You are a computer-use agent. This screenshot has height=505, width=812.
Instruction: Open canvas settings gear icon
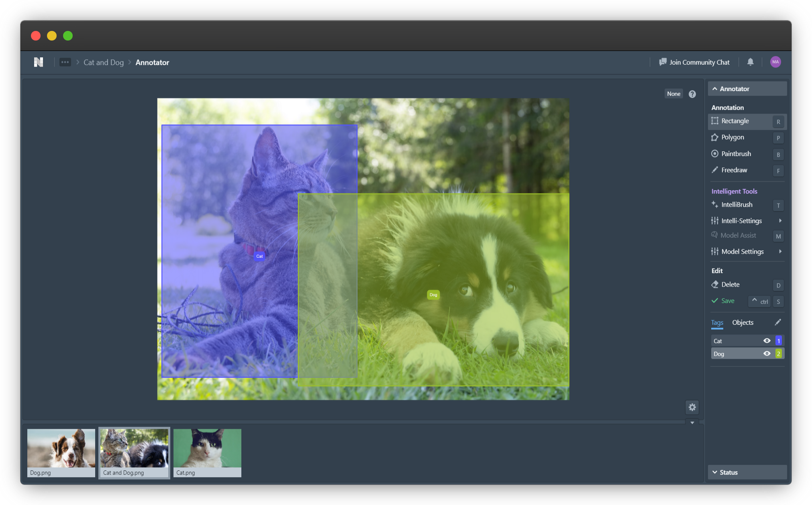(x=692, y=407)
